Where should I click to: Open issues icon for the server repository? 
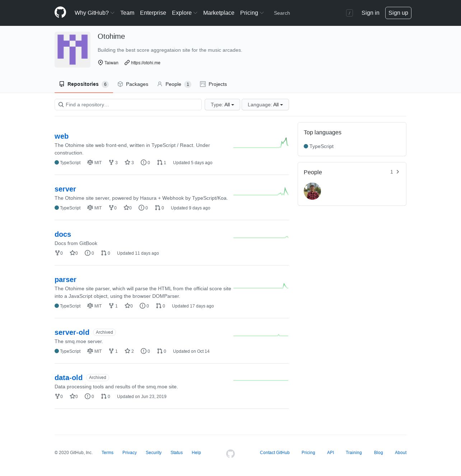click(x=141, y=208)
